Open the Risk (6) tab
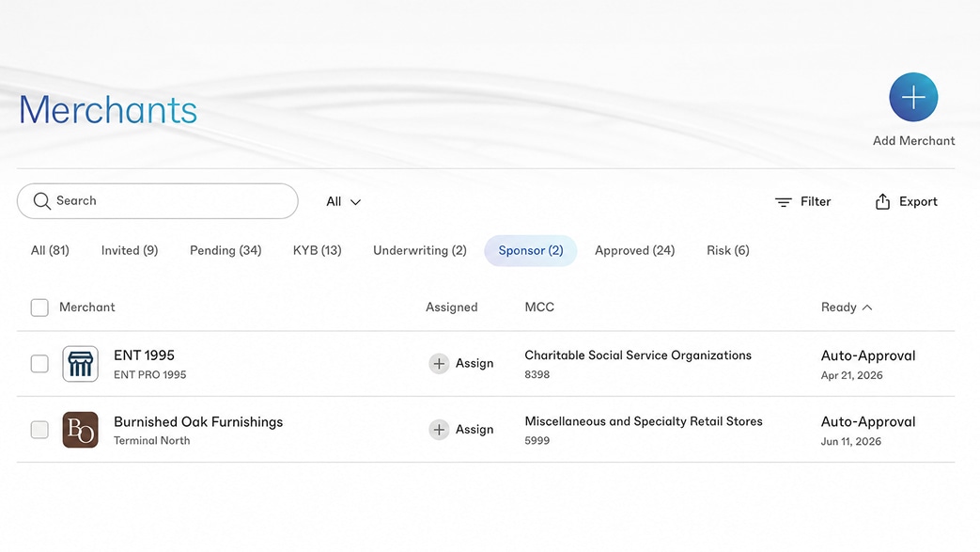The width and height of the screenshot is (980, 552). point(727,250)
